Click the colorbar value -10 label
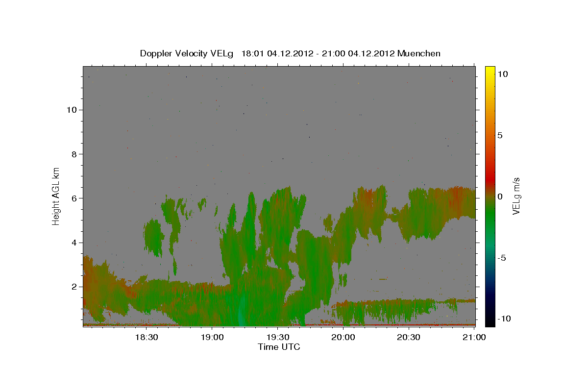Viewport: 588px width, 392px height. (504, 318)
